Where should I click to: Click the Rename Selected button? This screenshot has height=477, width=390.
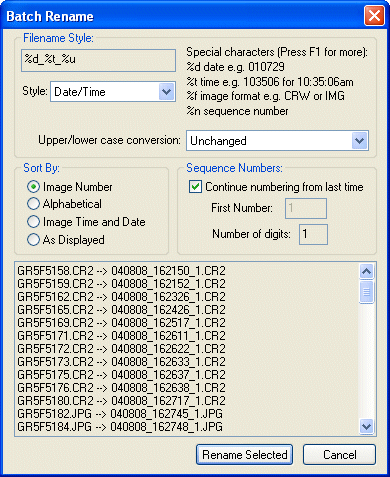click(244, 455)
